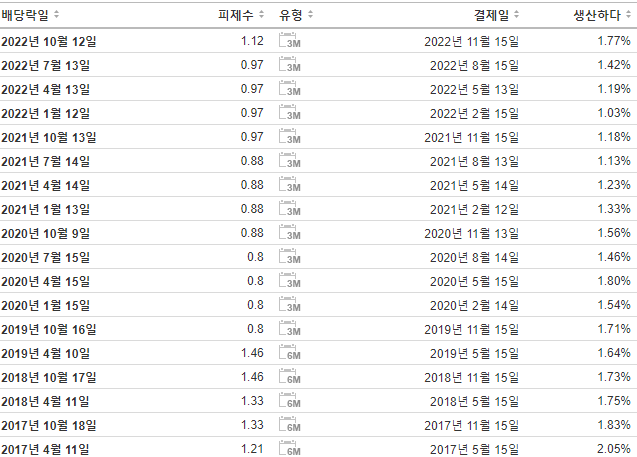Click 3M calendar icon in 2021년 4월 14일 row
This screenshot has height=457, width=637.
click(290, 184)
